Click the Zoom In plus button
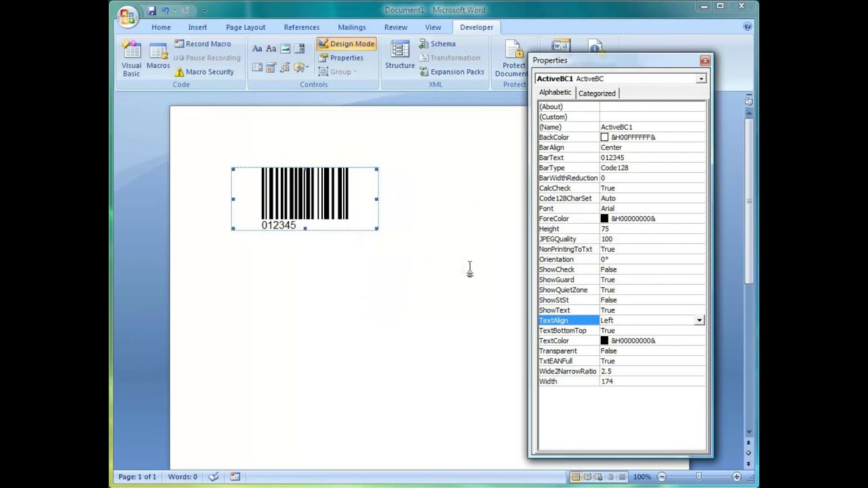The height and width of the screenshot is (488, 868). (x=736, y=477)
